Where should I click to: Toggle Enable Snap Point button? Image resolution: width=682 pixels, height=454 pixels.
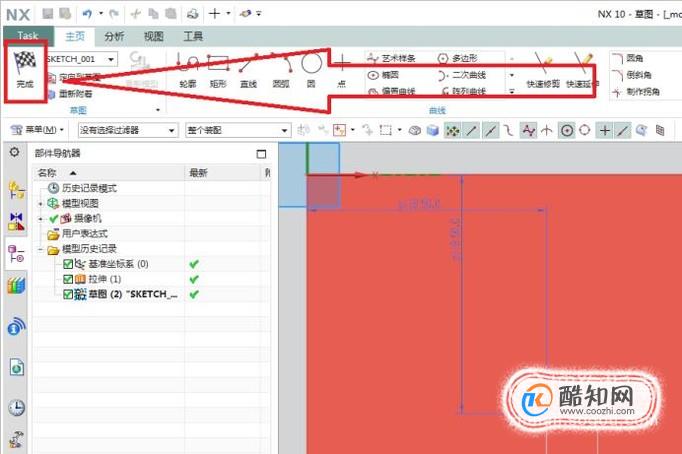[452, 130]
